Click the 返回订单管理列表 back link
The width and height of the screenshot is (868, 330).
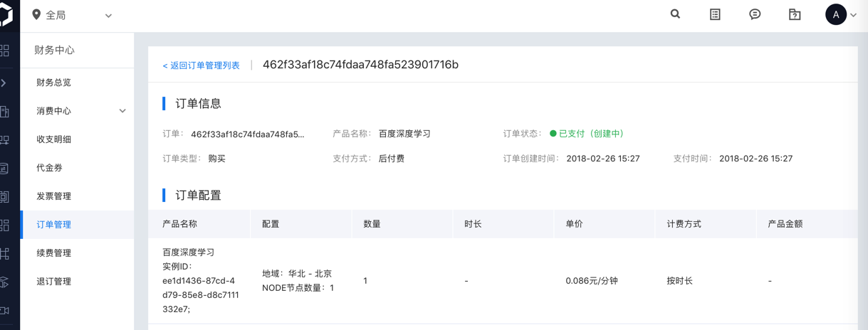tap(202, 65)
